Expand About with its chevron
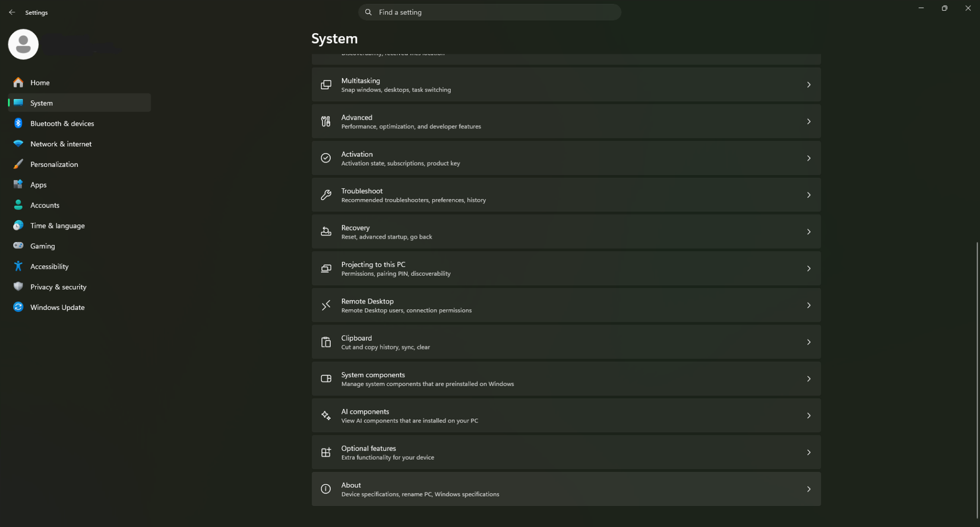Image resolution: width=980 pixels, height=527 pixels. coord(808,489)
